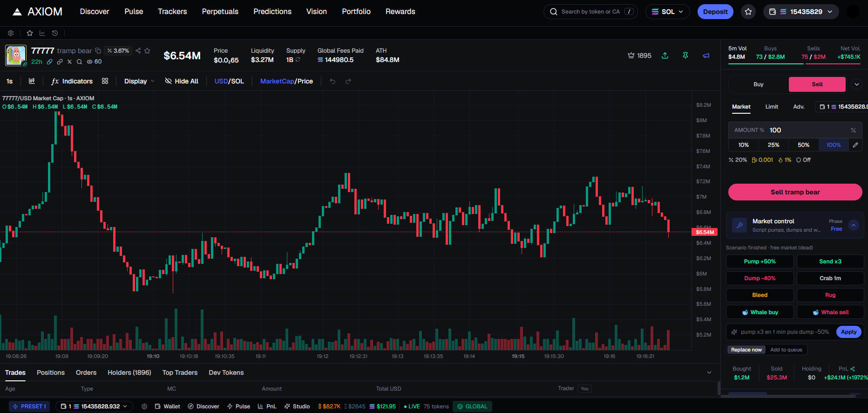Screen dimensions: 868x413
Task: Click the upload/share icon near 1895
Action: 665,55
